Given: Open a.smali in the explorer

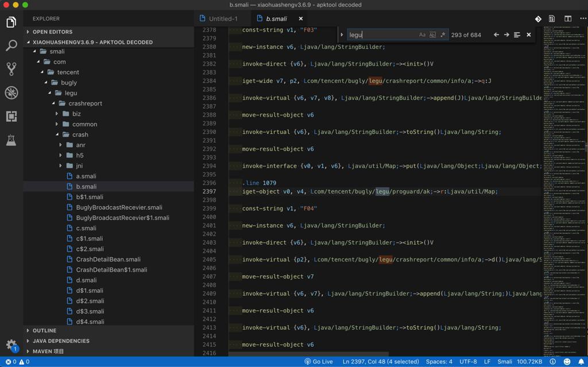Looking at the screenshot, I should coord(109,176).
